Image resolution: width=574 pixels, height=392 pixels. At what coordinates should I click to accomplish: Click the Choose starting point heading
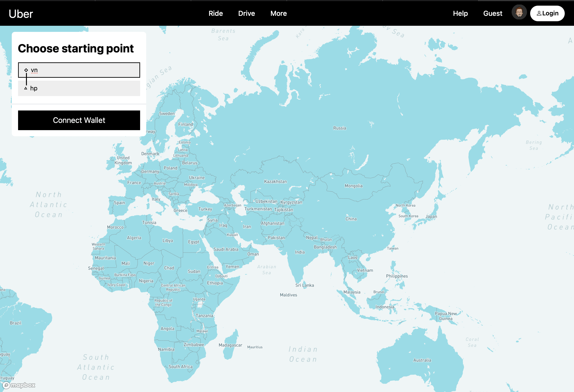76,48
